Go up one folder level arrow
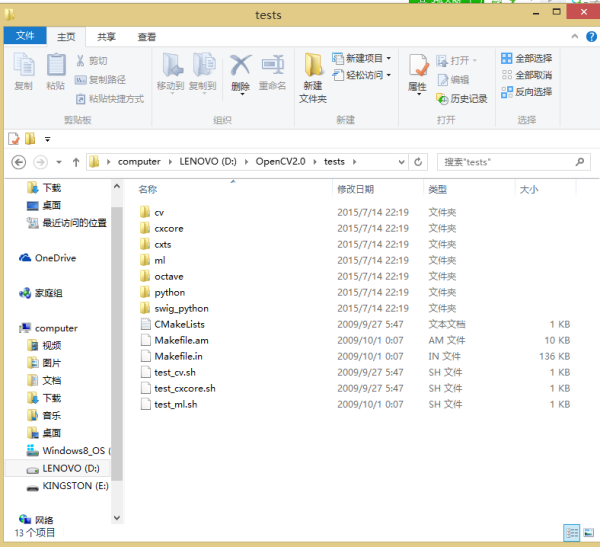Image resolution: width=600 pixels, height=547 pixels. point(76,162)
